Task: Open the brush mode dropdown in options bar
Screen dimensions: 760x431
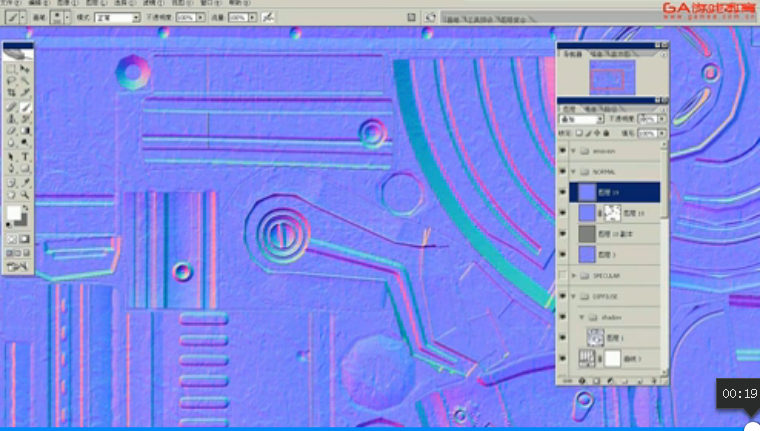Action: (118, 17)
